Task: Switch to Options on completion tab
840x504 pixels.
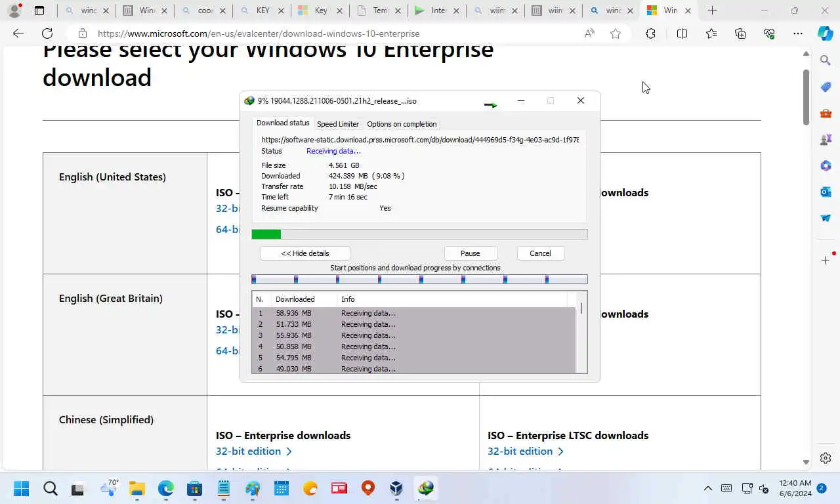Action: (402, 124)
